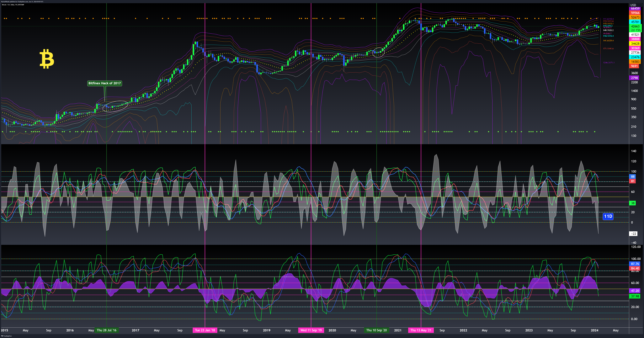Select the Thu 10 Sep '20 date marker
The image size is (644, 338).
[x=377, y=330]
